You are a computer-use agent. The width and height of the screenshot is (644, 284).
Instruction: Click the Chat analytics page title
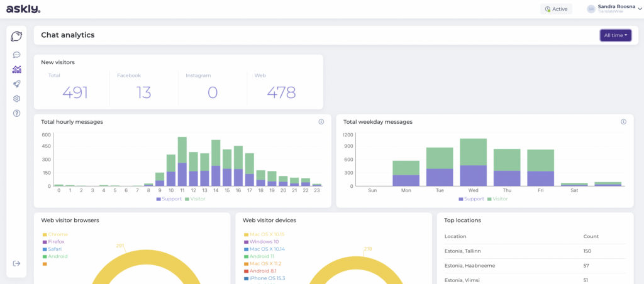68,35
